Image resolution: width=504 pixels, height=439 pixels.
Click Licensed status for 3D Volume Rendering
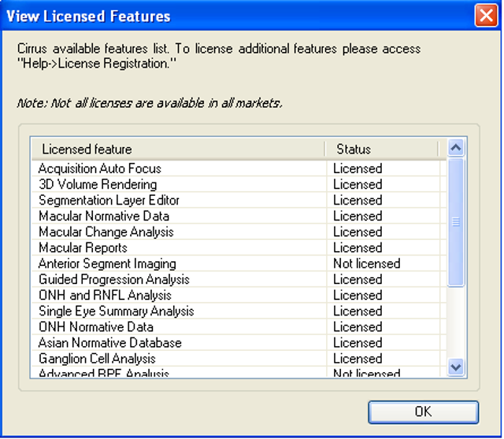coord(358,184)
